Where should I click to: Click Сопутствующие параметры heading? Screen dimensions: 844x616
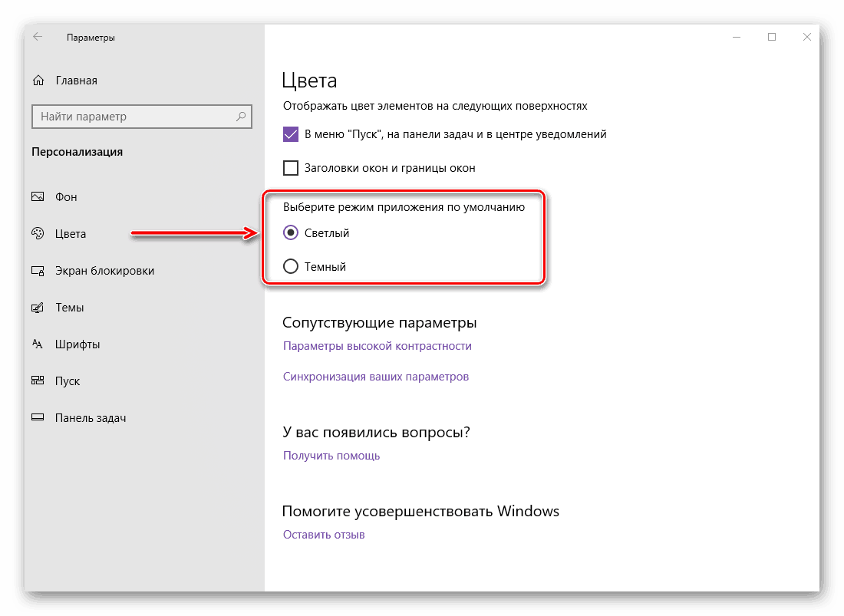tap(380, 322)
